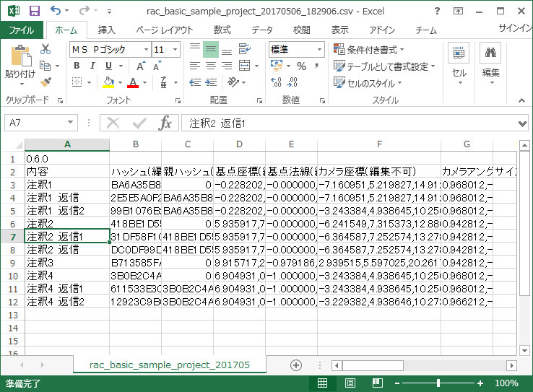This screenshot has width=533, height=392.
Task: Add a new sheet with plus icon
Action: (295, 365)
